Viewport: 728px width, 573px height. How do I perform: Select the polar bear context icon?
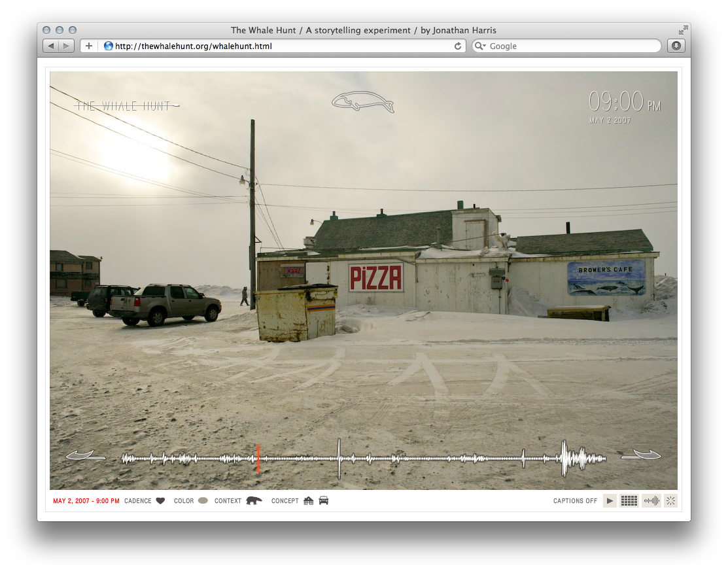pyautogui.click(x=254, y=501)
